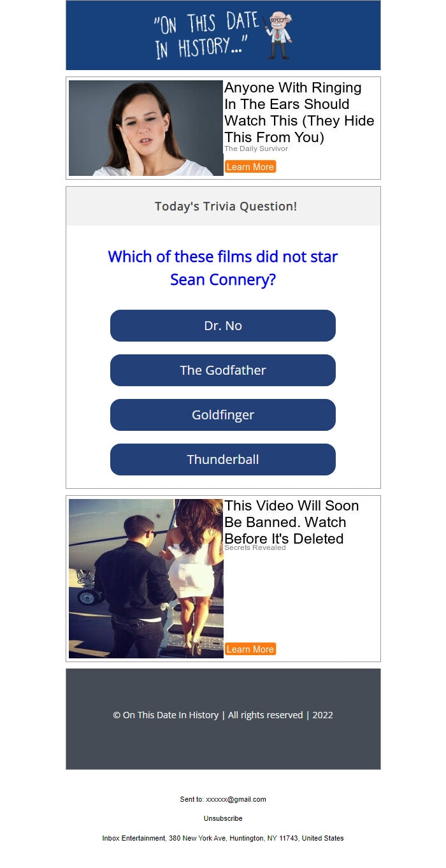446x868 pixels.
Task: Click the Sean Connery trivia question text
Action: point(223,268)
